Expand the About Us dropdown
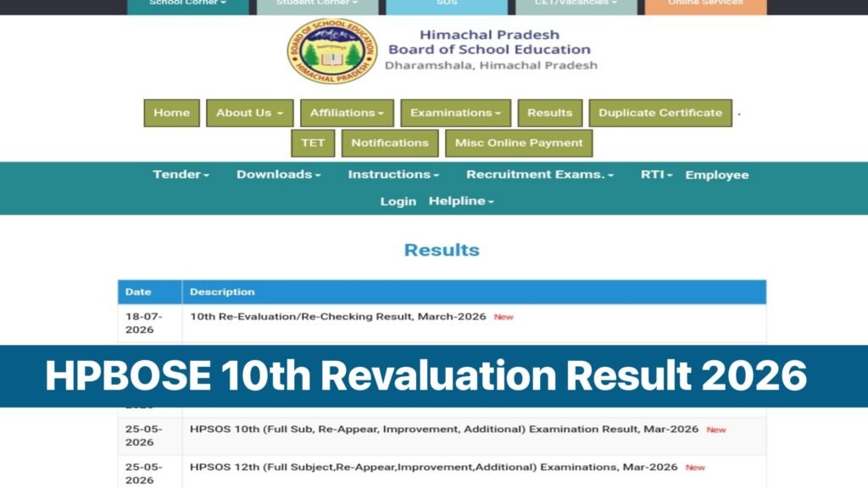 pos(250,113)
